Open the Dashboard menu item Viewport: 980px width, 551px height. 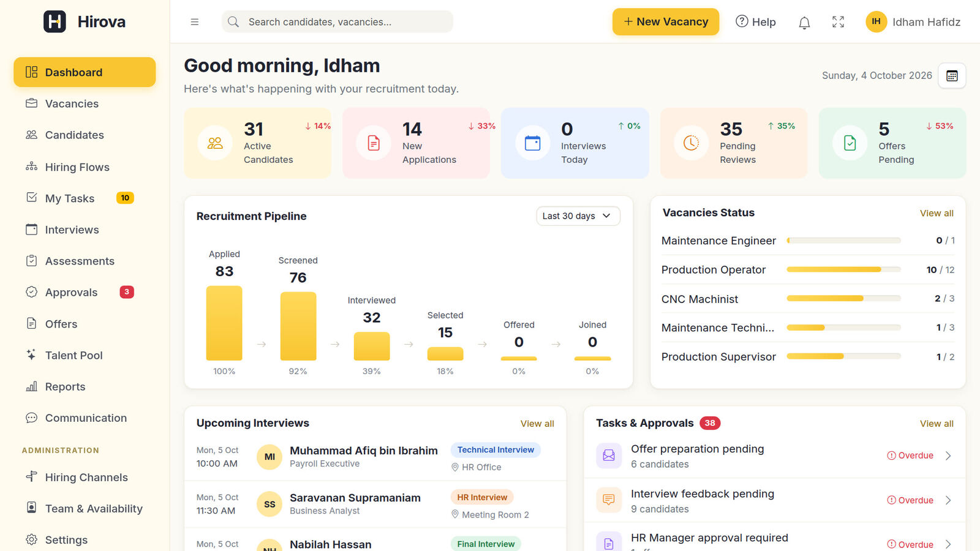click(85, 72)
